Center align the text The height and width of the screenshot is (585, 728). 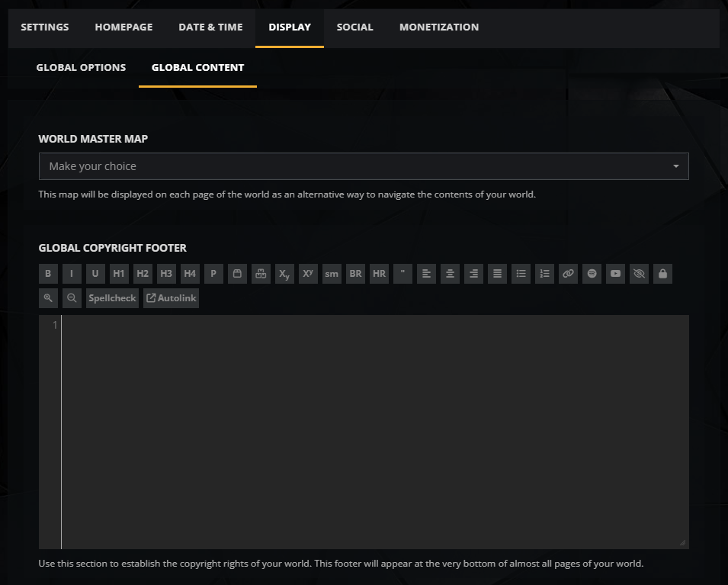[450, 274]
